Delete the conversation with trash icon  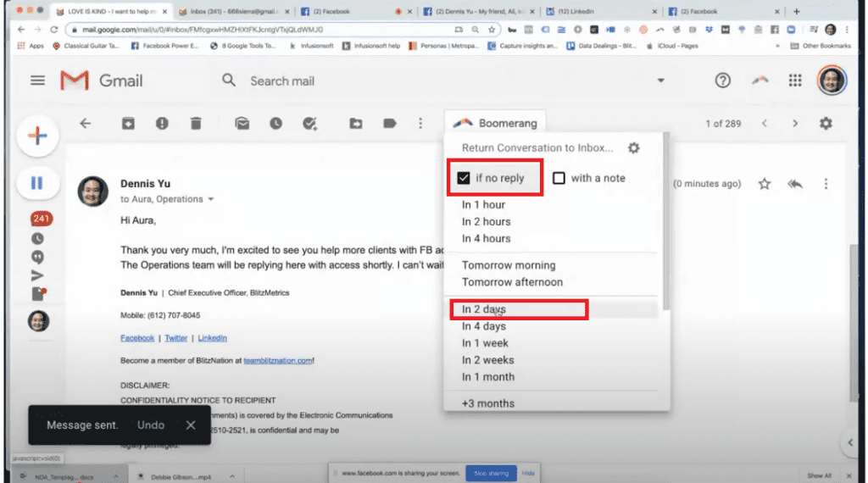click(196, 124)
